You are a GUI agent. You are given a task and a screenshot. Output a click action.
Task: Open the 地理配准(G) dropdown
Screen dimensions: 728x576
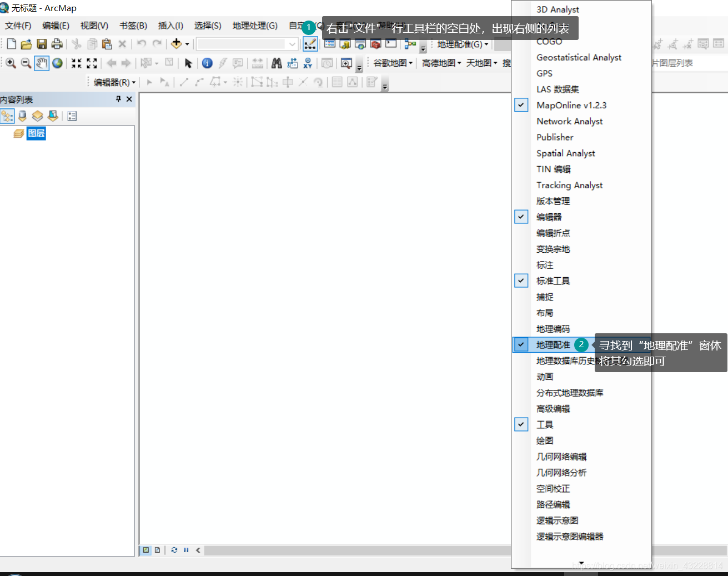pos(463,44)
